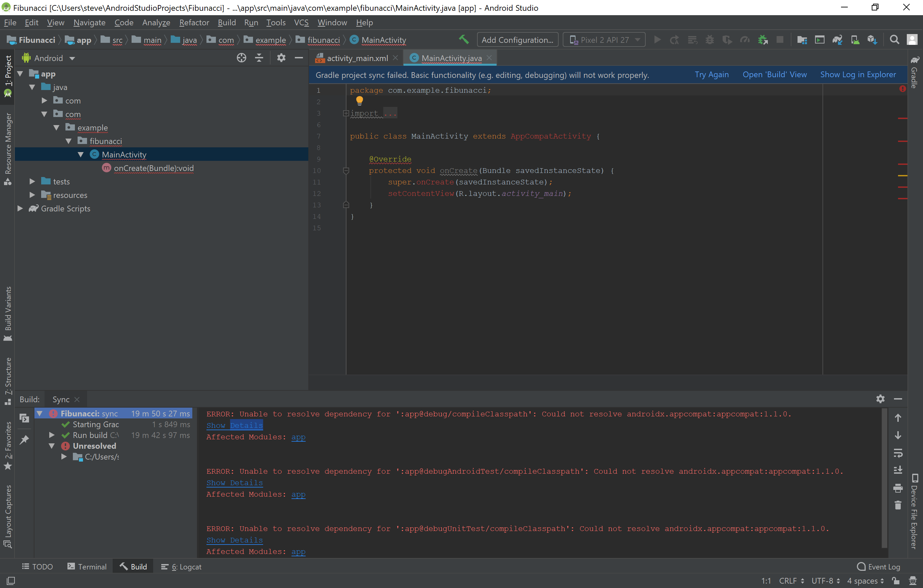Click Try Again in sync failed banner
This screenshot has height=588, width=923.
click(x=711, y=75)
